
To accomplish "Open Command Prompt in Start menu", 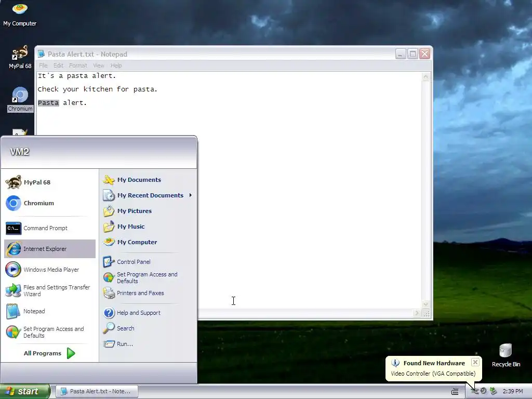I will pos(49,228).
